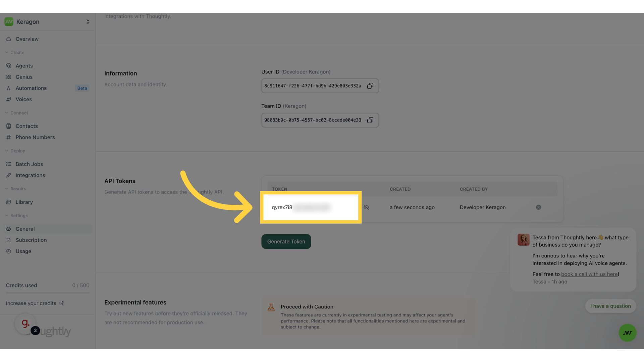Viewport: 644px width, 362px height.
Task: Click the external link icon beside Increase your credits
Action: pos(61,303)
